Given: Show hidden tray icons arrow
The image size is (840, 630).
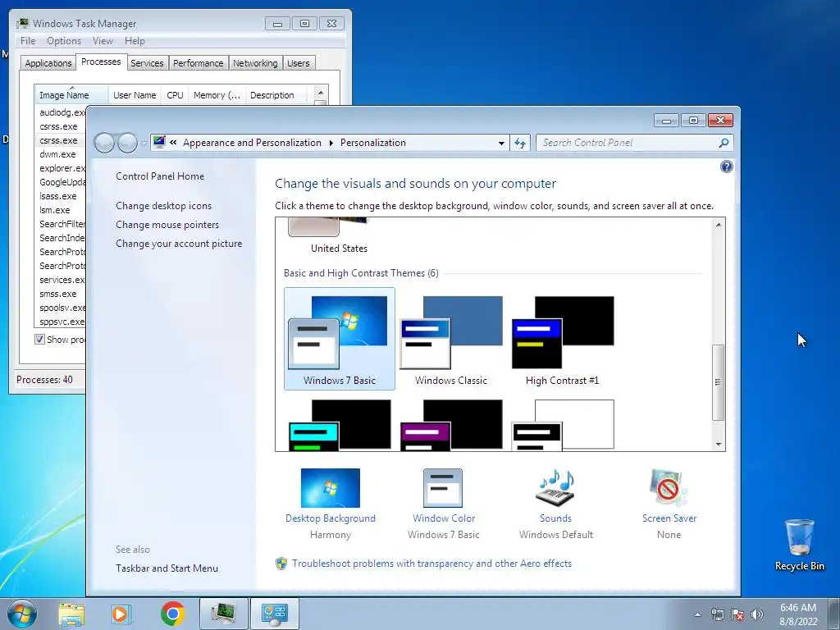Looking at the screenshot, I should 697,614.
